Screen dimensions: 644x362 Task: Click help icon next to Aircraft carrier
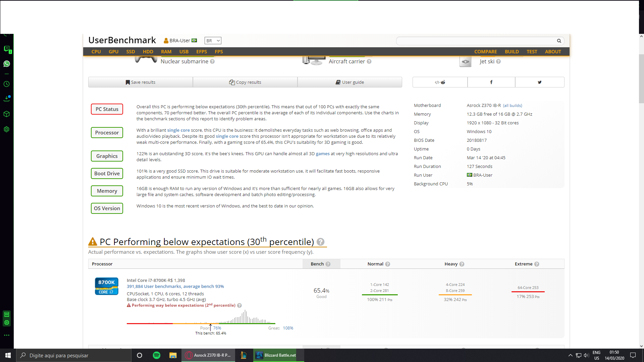click(x=369, y=62)
